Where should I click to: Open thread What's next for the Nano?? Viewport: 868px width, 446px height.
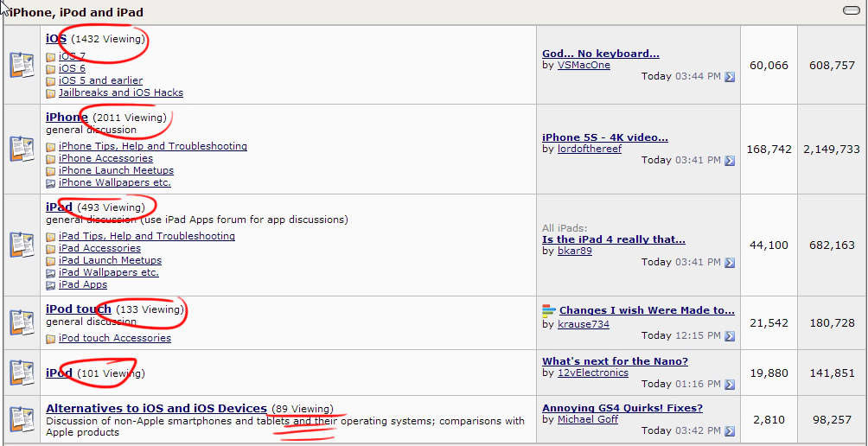(615, 361)
